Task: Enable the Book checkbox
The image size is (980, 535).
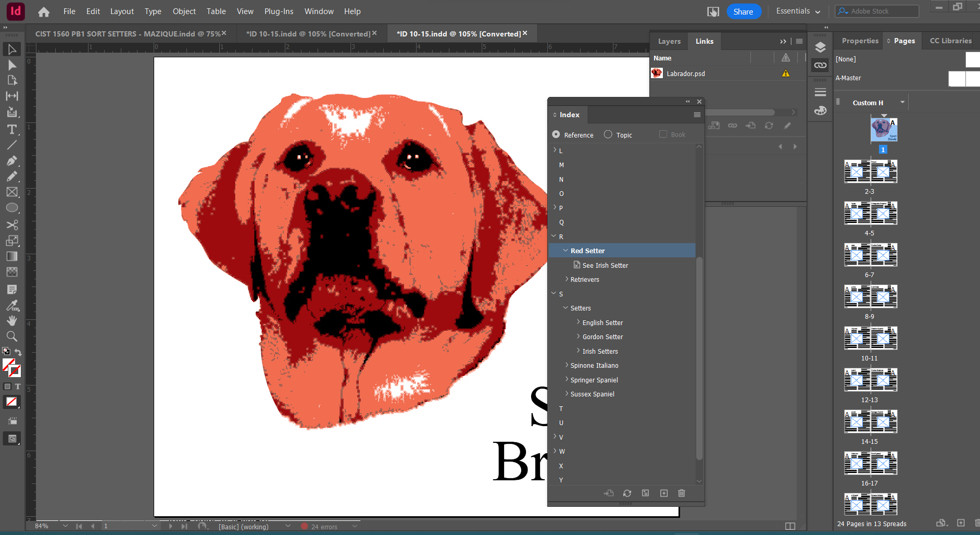Action: [x=663, y=134]
